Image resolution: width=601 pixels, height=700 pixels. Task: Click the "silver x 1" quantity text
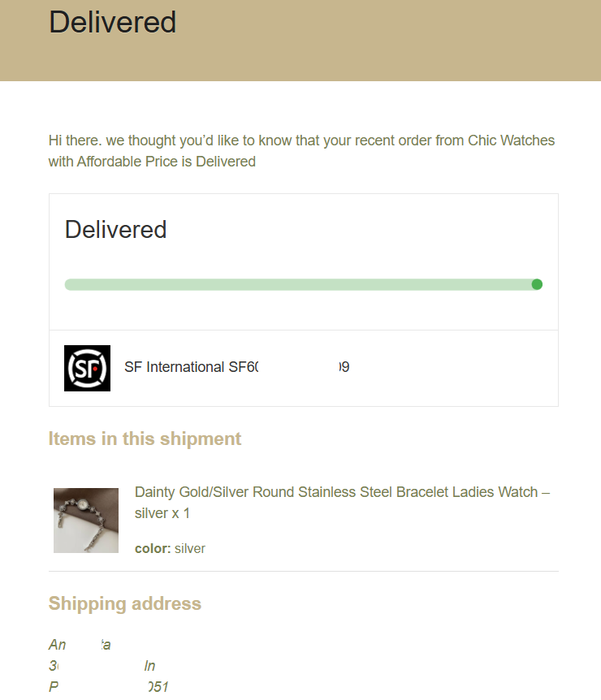pos(162,513)
